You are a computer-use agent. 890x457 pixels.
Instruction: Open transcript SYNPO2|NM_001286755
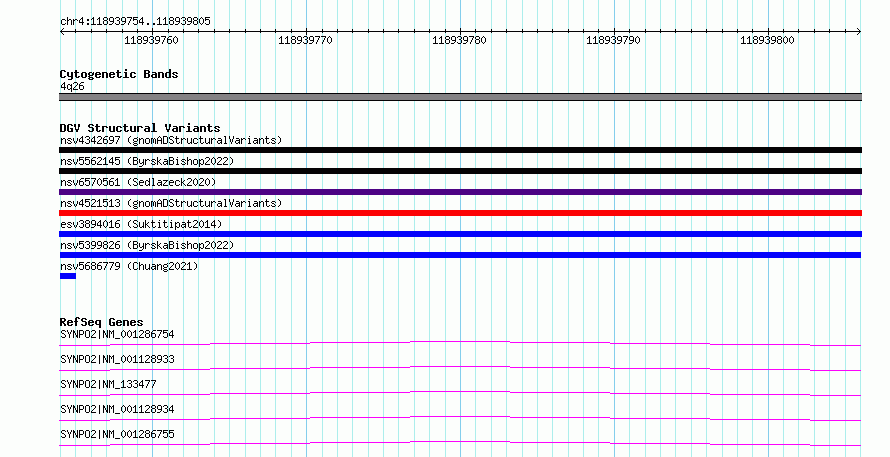tap(117, 434)
